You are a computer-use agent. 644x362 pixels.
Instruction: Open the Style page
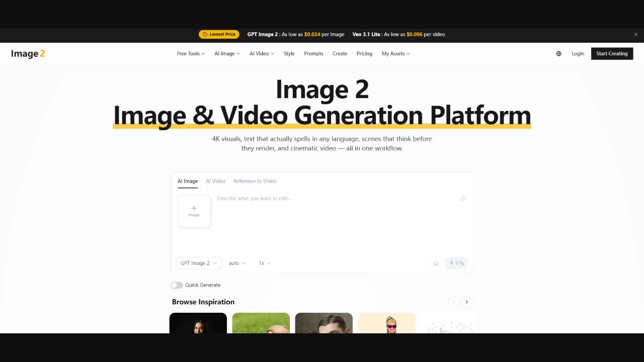(x=289, y=53)
